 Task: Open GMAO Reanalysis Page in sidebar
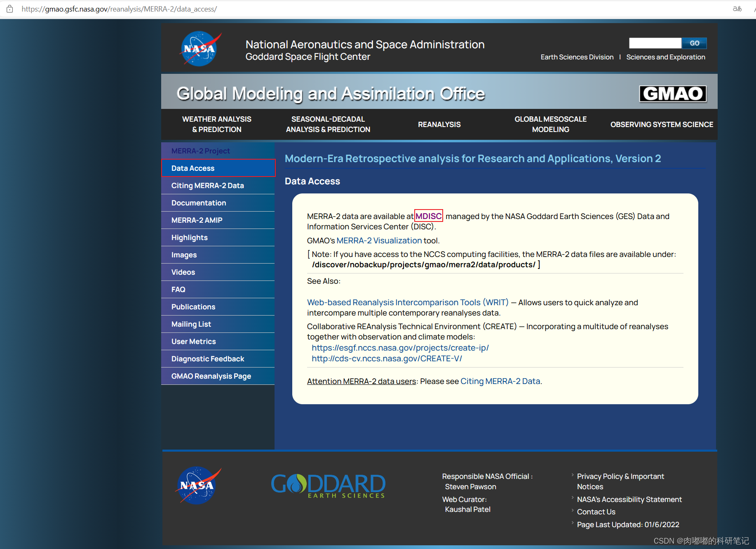point(218,376)
